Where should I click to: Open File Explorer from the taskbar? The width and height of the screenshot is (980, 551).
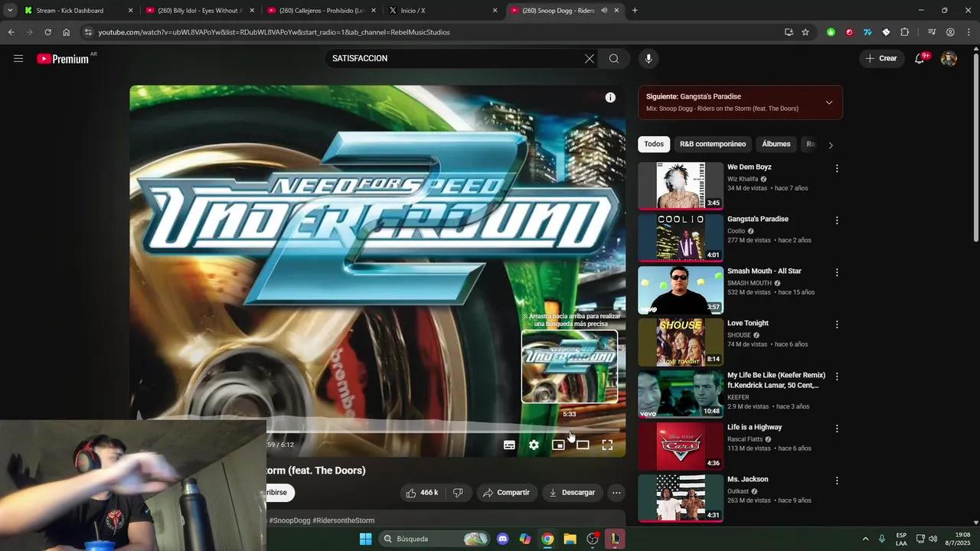(570, 539)
